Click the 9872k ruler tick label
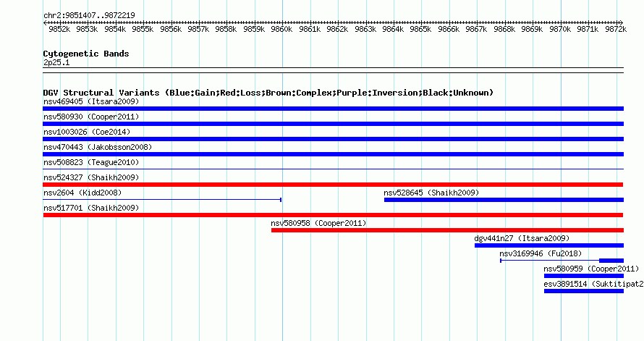Screen dimensions: 644x341 pos(616,29)
